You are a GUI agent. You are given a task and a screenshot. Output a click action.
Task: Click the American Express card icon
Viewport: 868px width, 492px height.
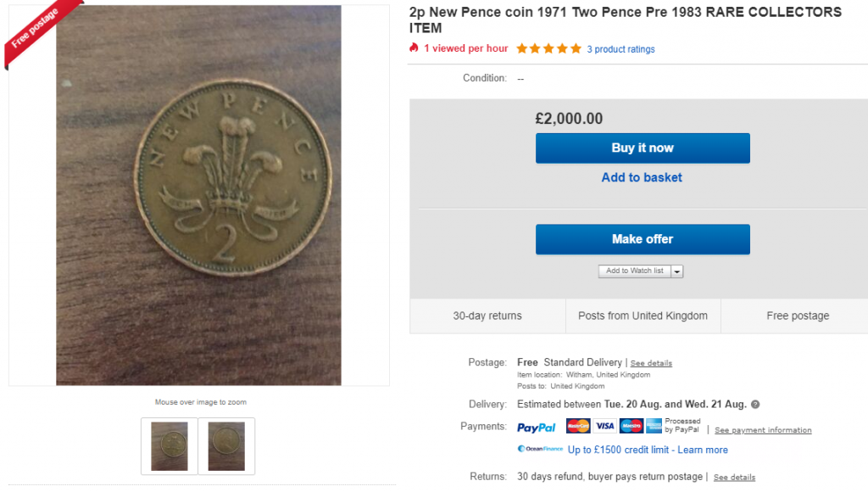click(654, 426)
